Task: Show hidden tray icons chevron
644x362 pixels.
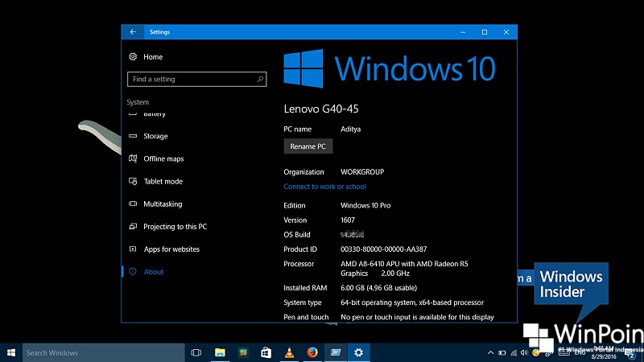Action: 490,352
